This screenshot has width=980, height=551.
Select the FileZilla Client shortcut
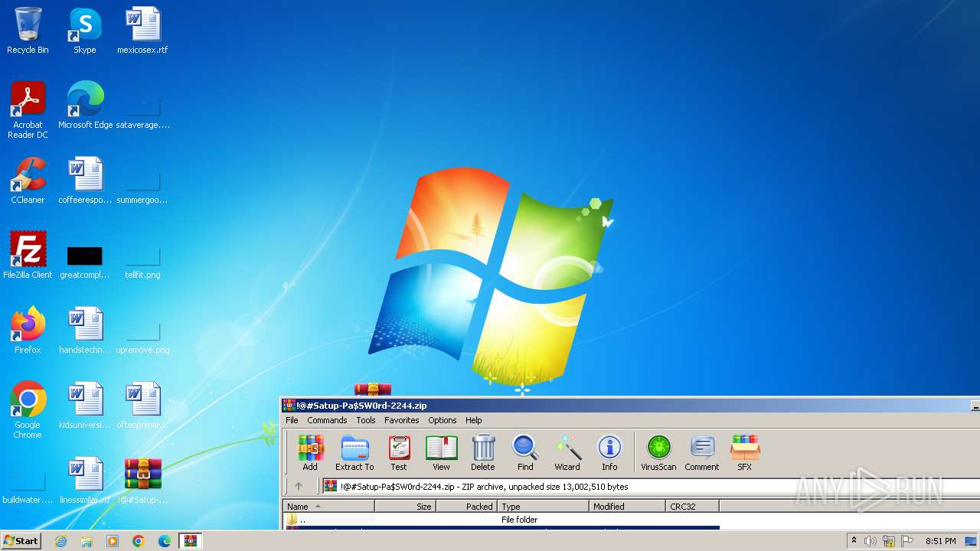[x=28, y=255]
